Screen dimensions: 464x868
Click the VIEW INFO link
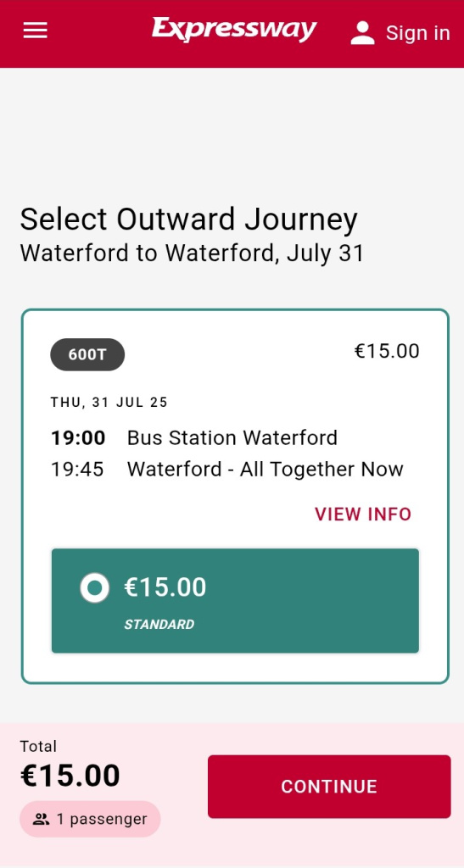(x=363, y=515)
